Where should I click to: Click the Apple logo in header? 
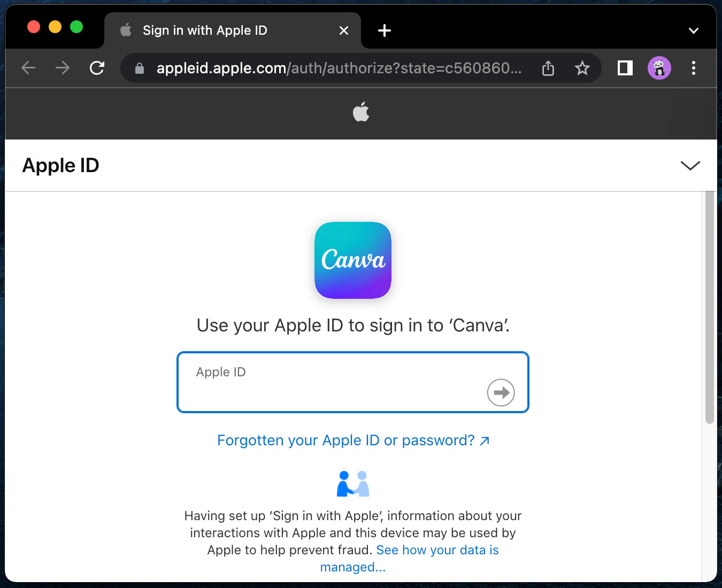[x=361, y=112]
